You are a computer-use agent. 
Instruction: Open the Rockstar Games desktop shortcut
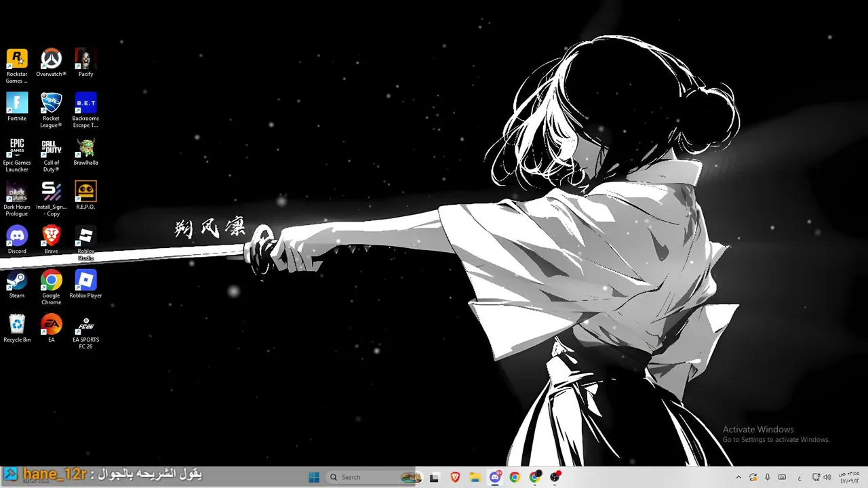[x=17, y=66]
